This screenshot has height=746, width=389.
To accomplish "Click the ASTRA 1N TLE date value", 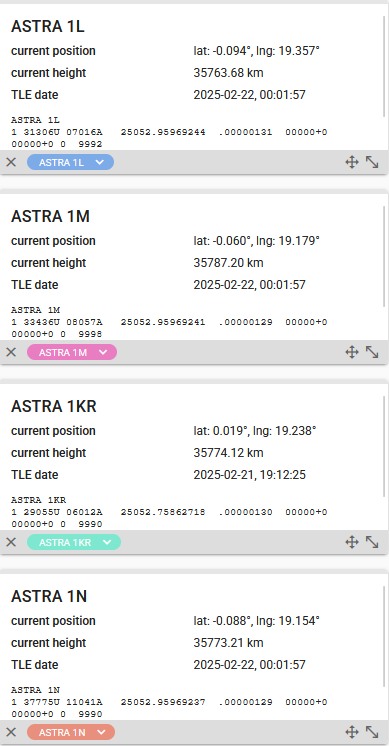I will tap(249, 664).
